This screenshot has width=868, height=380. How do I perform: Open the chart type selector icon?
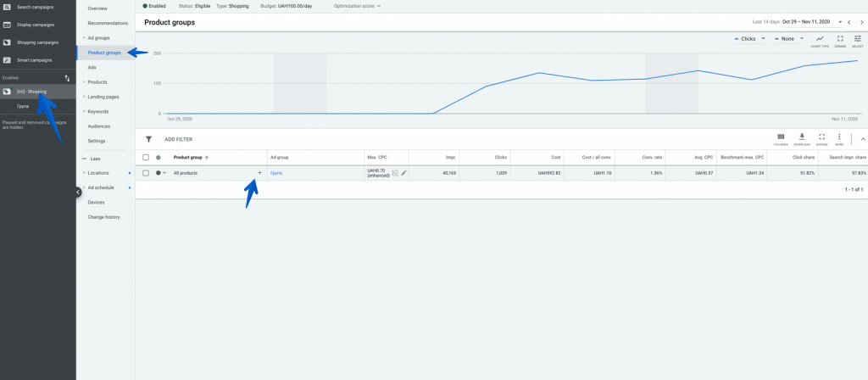(x=819, y=39)
